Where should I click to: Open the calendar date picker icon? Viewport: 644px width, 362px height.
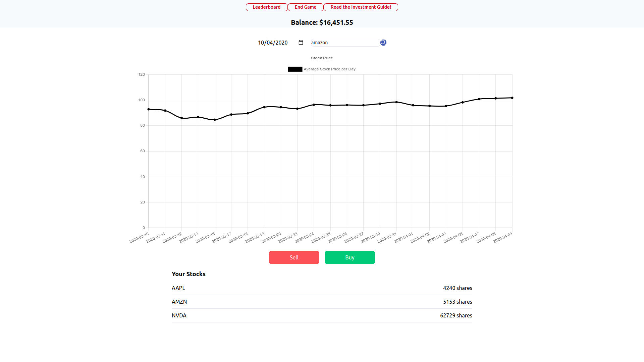click(301, 43)
